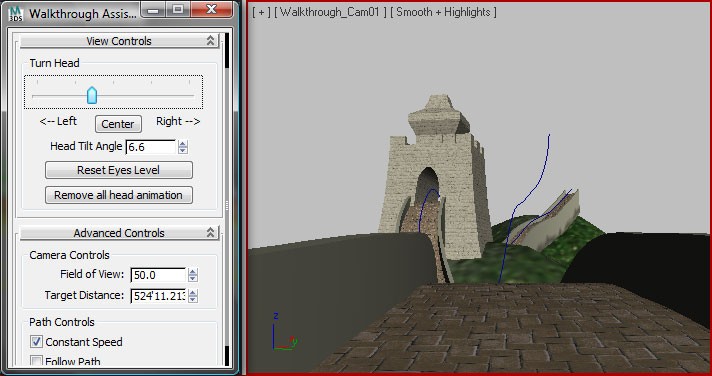Viewport: 712px width, 376px height.
Task: Click Remove all head animation button
Action: [x=119, y=195]
